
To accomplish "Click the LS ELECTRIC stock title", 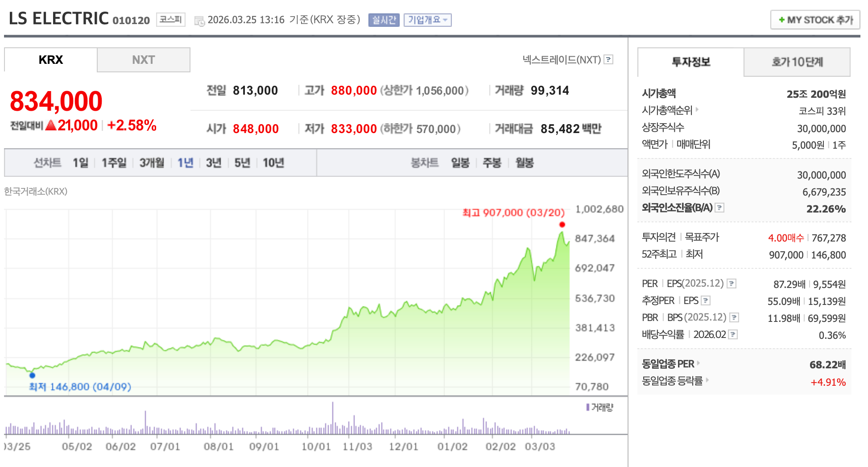I will click(x=59, y=19).
